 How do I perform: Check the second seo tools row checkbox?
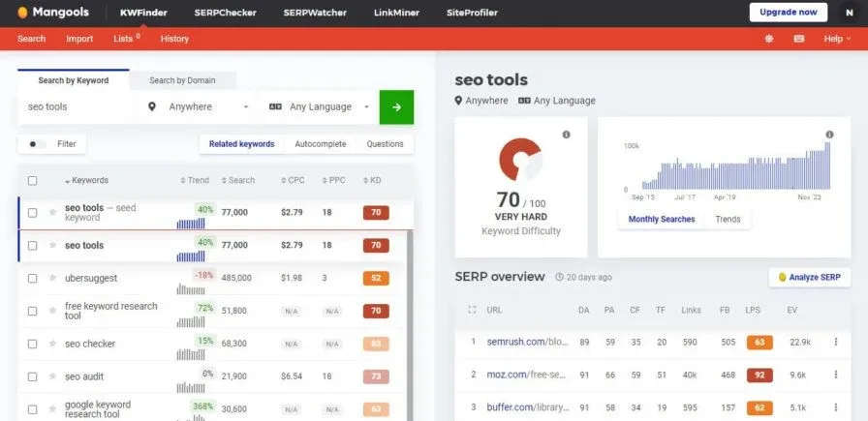pyautogui.click(x=33, y=245)
